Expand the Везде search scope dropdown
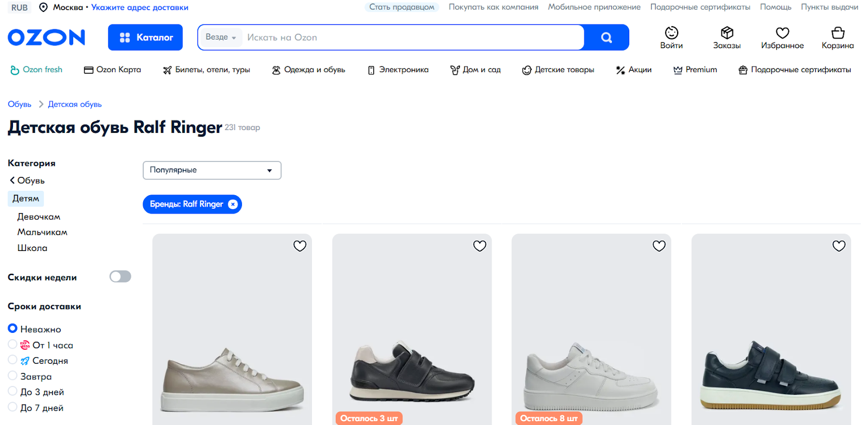The width and height of the screenshot is (868, 425). pyautogui.click(x=220, y=37)
